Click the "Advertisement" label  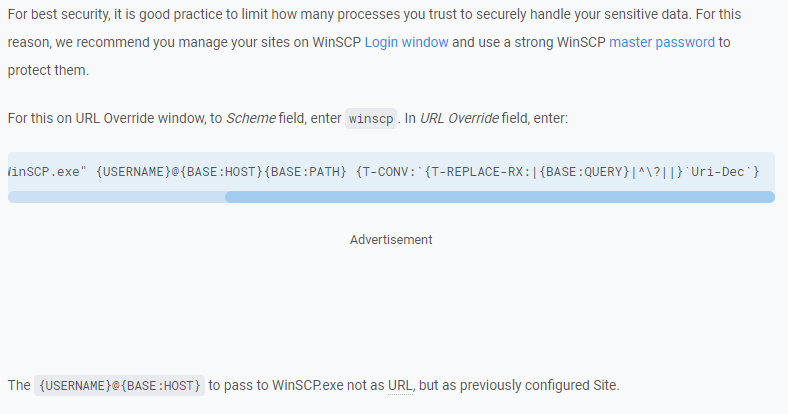point(391,240)
